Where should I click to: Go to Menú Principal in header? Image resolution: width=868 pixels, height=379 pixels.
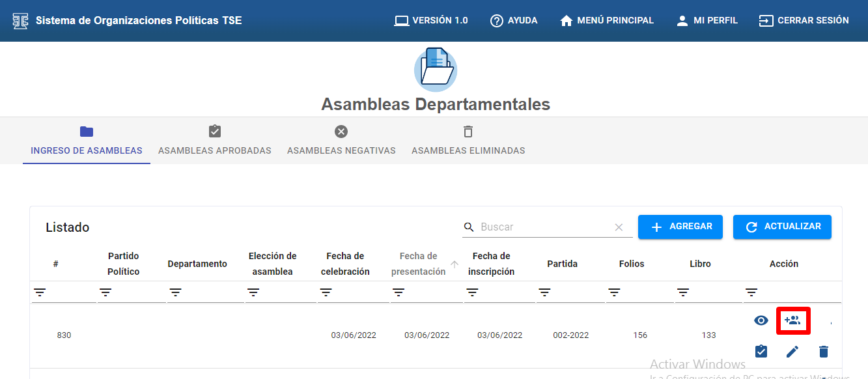(607, 21)
